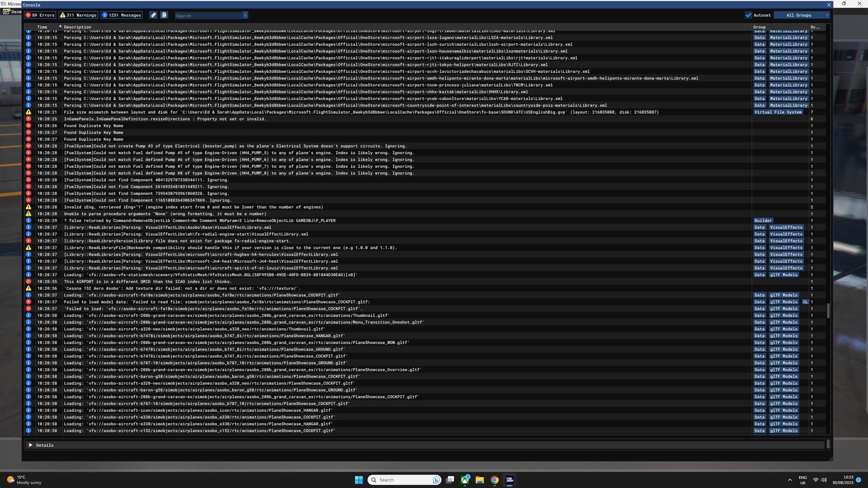This screenshot has width=868, height=488.
Task: Focus the console Search field
Action: point(208,15)
